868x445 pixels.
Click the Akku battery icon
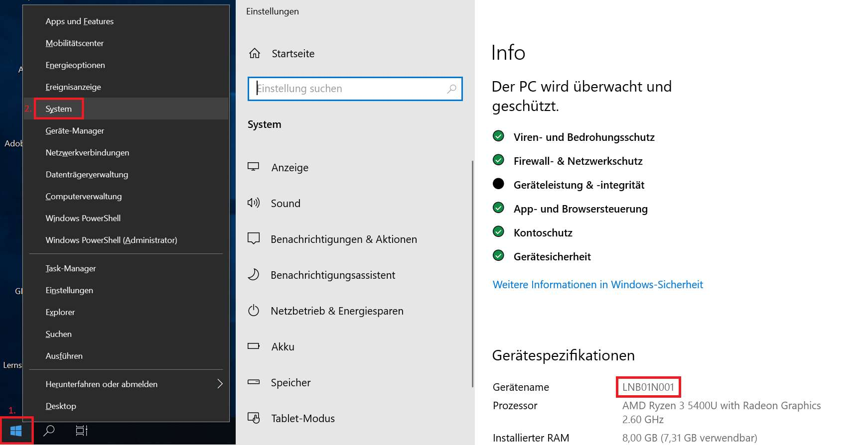click(254, 346)
